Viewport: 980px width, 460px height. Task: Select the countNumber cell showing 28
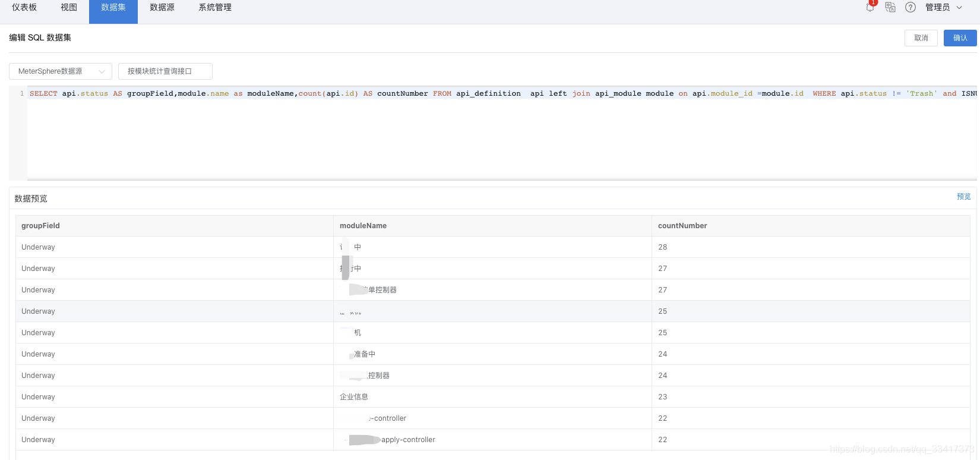(811, 247)
